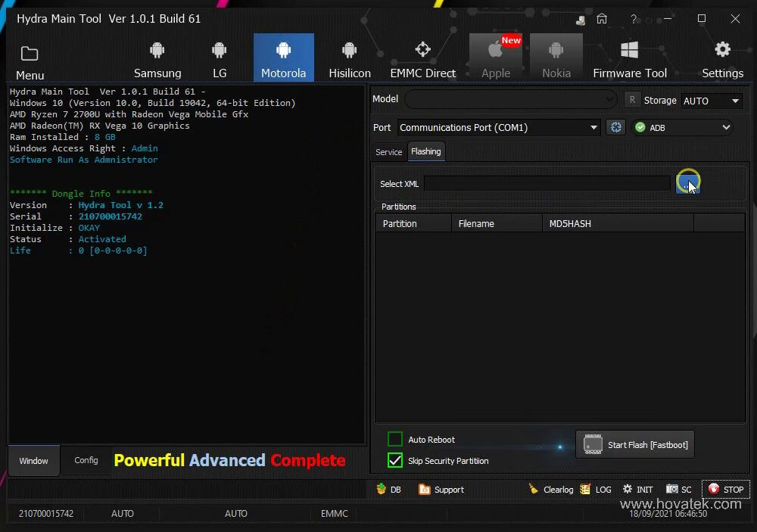Expand the ADB connection mode dropdown
The image size is (757, 532).
[x=681, y=127]
